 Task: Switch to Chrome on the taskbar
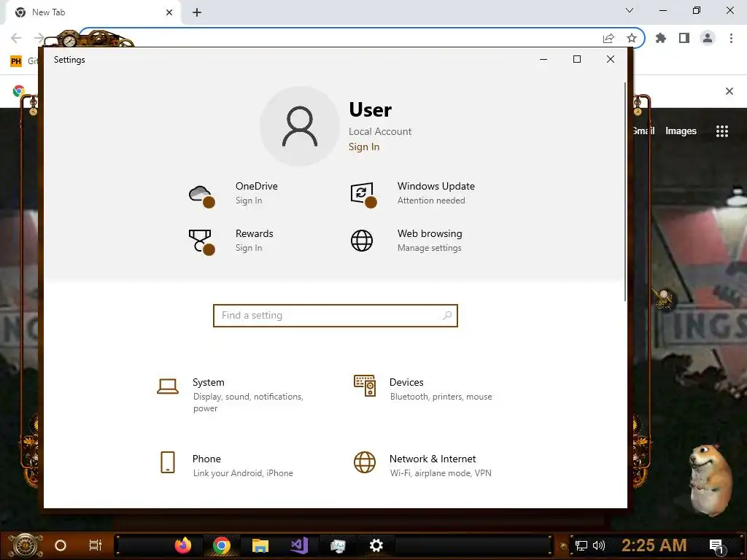(x=222, y=545)
